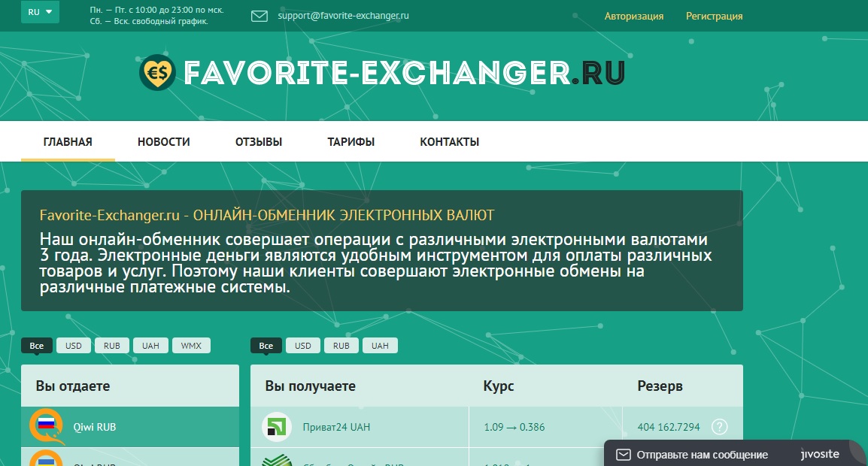Click the reserve value 404 162.7294
Screen dimensions: 868x466
(x=668, y=427)
